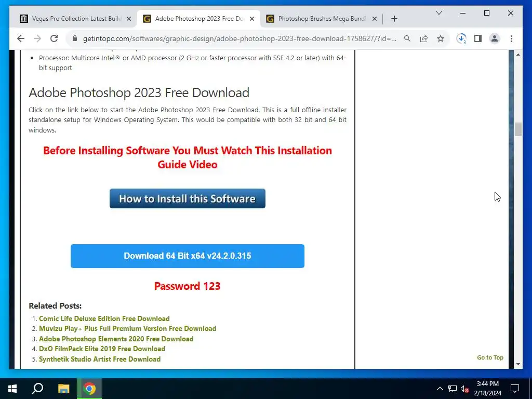Open Chrome downloads indicator
The image size is (532, 399).
click(461, 38)
